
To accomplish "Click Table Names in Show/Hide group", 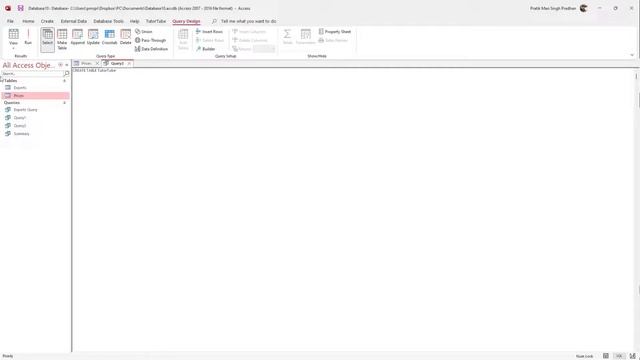I will point(333,40).
